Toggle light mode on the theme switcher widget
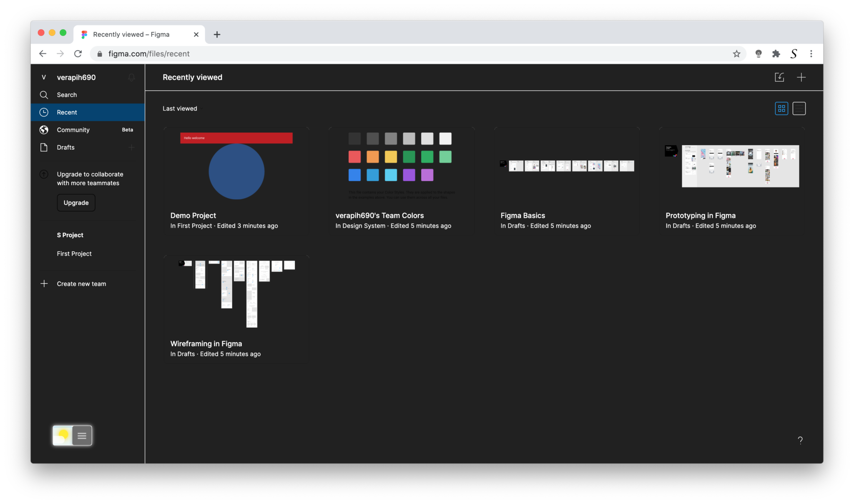 click(x=63, y=435)
